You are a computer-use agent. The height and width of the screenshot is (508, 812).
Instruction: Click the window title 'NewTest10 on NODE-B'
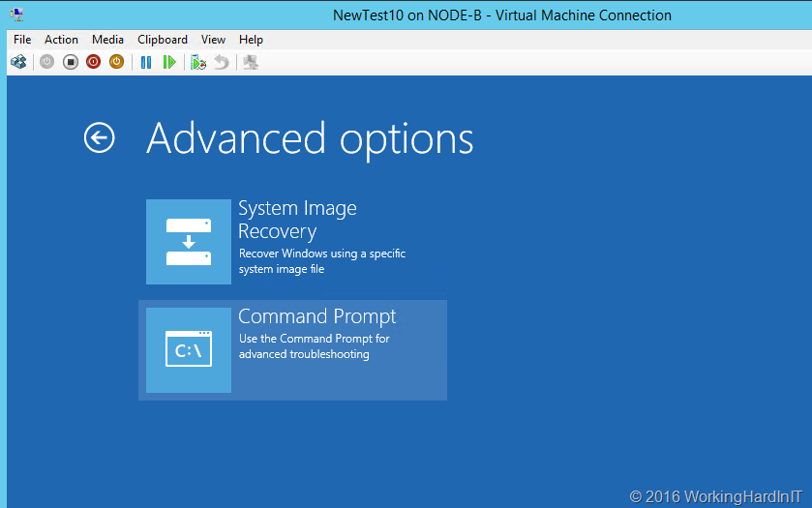407,15
